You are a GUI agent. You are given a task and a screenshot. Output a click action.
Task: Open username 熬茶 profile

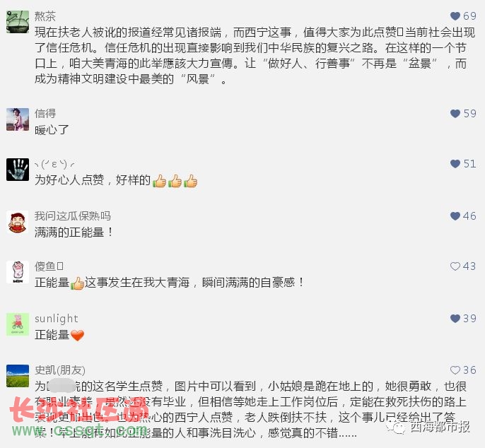45,16
